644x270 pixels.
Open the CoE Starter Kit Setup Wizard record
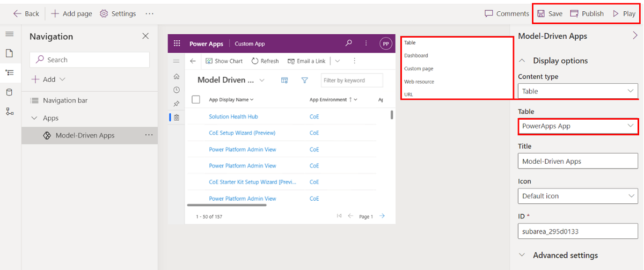(x=252, y=182)
